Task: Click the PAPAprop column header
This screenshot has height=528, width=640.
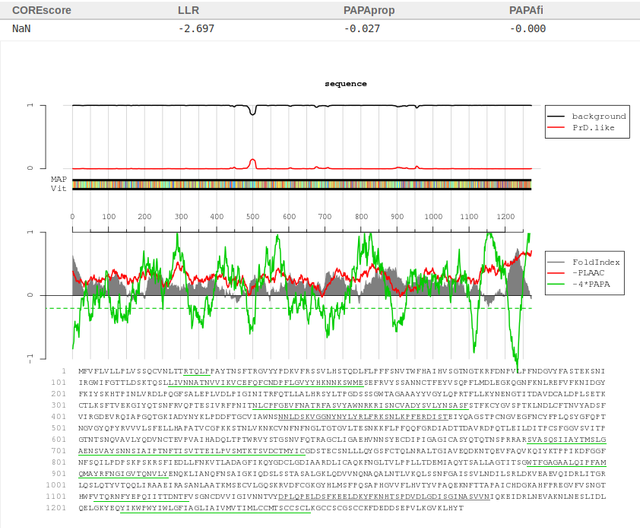Action: point(369,10)
